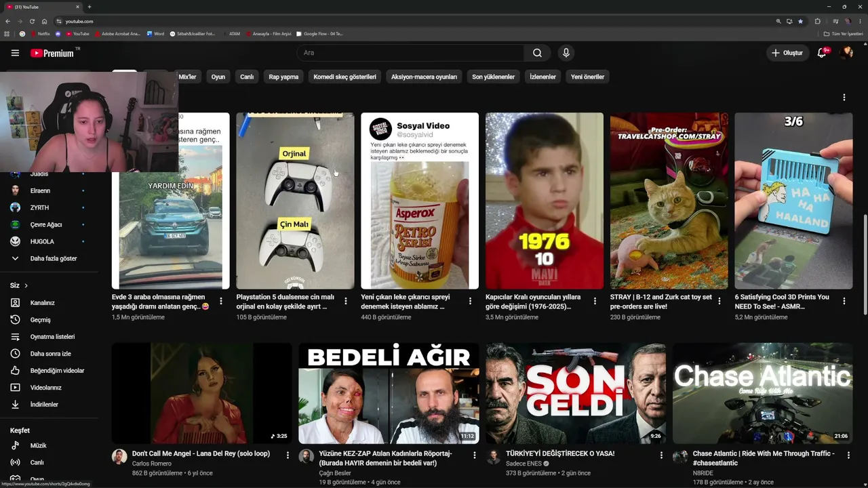Go back in the browser
This screenshot has width=868, height=488.
7,21
